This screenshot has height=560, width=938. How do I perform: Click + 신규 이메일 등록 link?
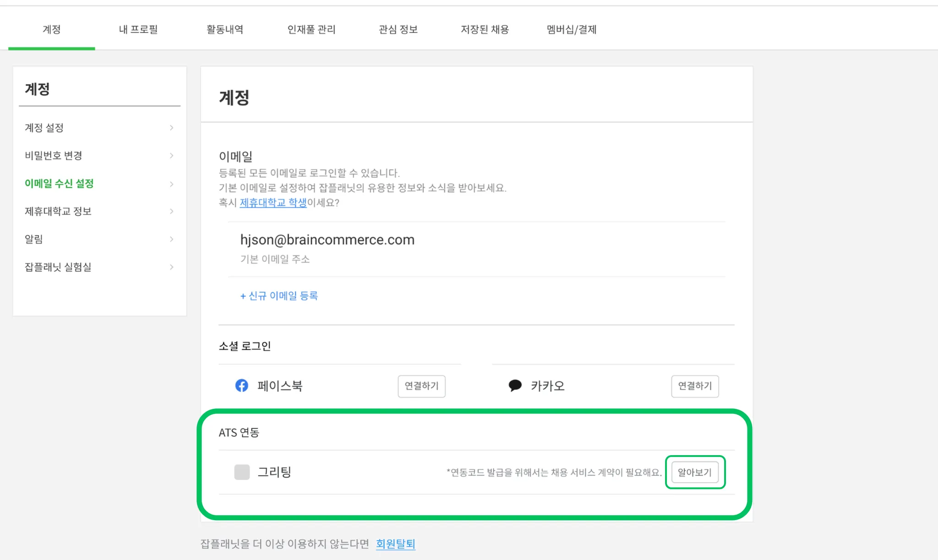(279, 296)
